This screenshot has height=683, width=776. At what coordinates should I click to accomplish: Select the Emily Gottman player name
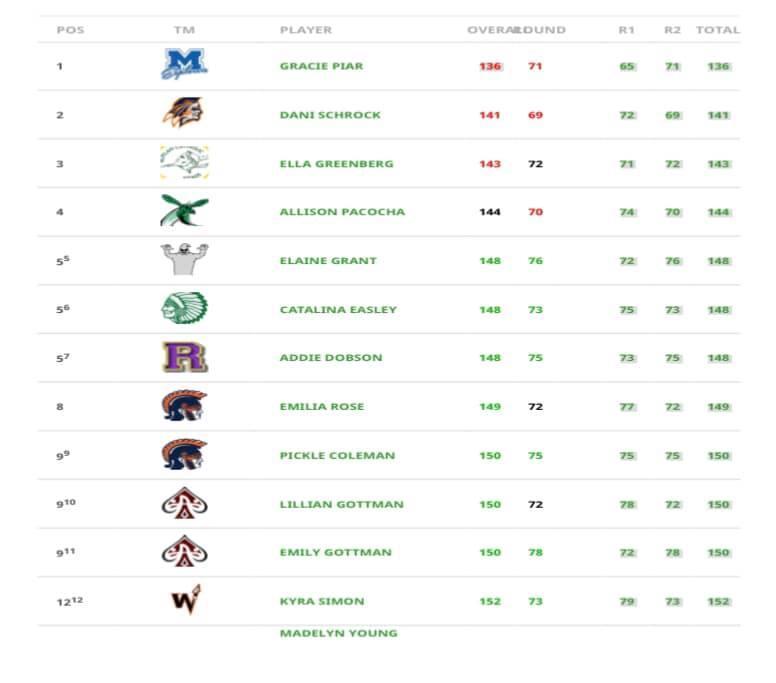335,552
